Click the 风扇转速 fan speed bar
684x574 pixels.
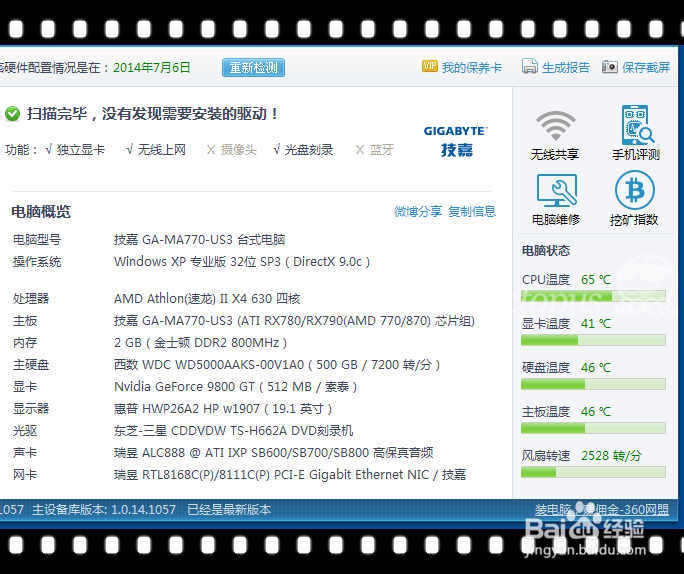[x=593, y=472]
